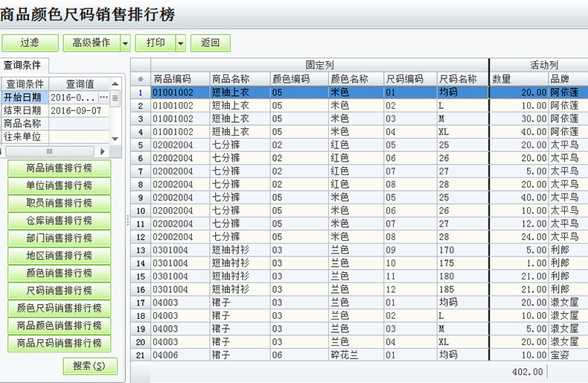Select row number 19
Image resolution: width=588 pixels, height=383 pixels.
(x=141, y=329)
